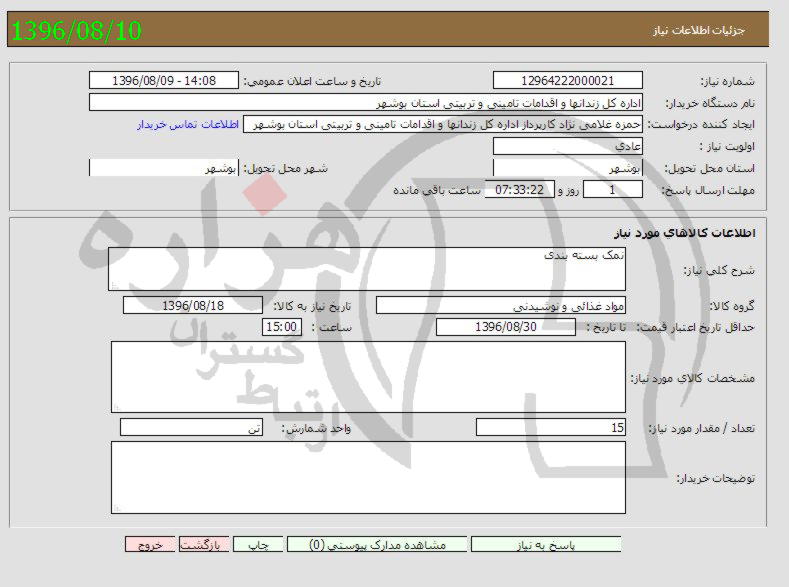Click the اولویت نیاز field showing عادی
Viewport: 789px width, 587px height.
click(568, 146)
